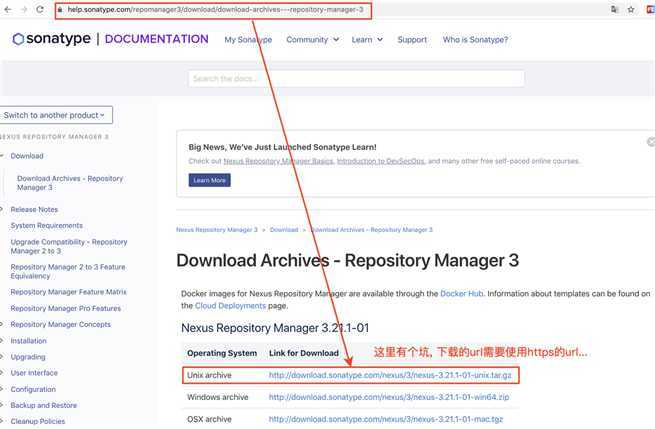Open Backup and Restore sidebar link
Screen dimensions: 655x429
pos(43,405)
